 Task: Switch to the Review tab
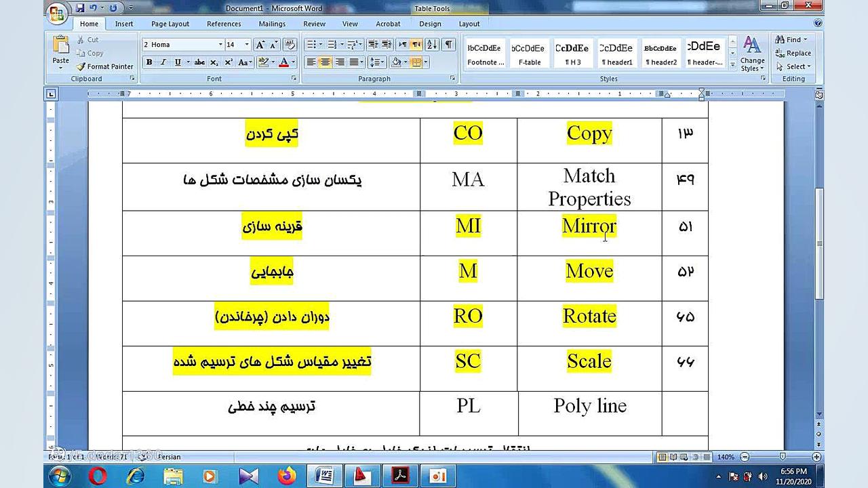coord(315,24)
